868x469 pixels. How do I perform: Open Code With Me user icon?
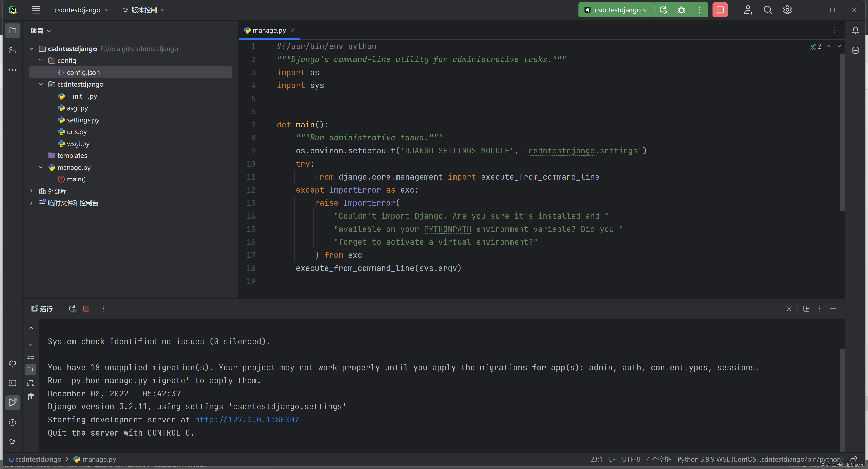tap(748, 10)
